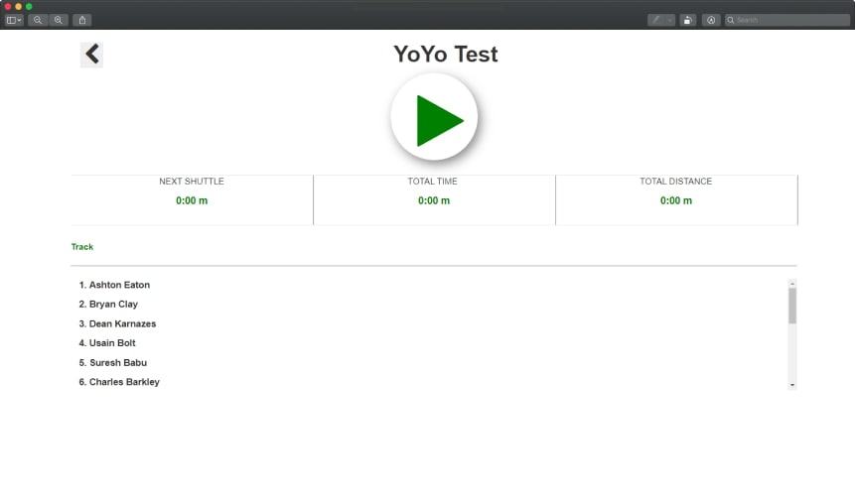Open the sidebar view dropdown

tap(14, 20)
